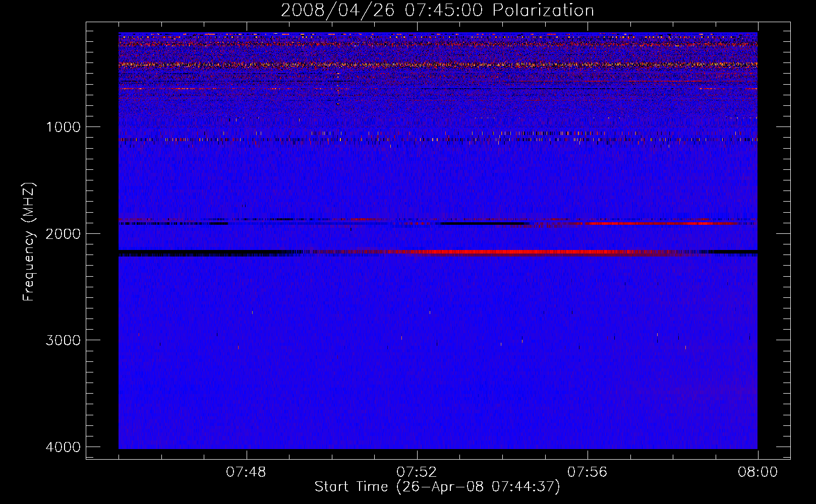Click the 08:00 time tick label
Viewport: 816px width, 504px height.
tap(757, 472)
